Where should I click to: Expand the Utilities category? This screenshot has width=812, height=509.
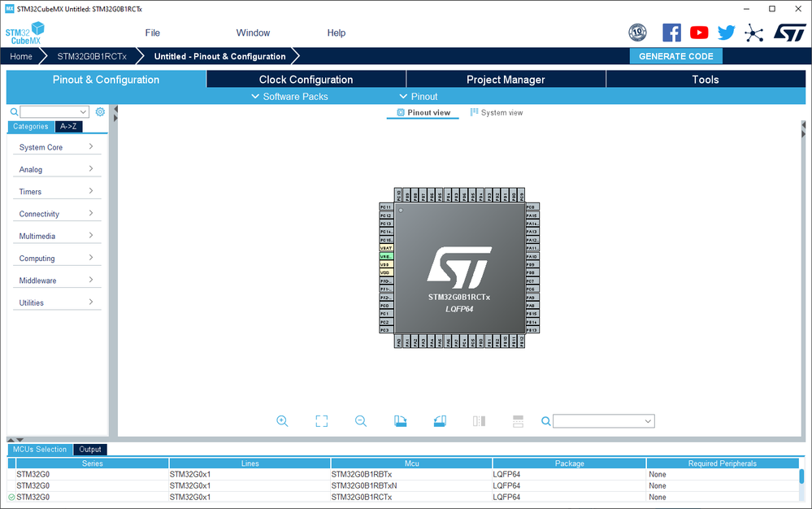[x=57, y=303]
